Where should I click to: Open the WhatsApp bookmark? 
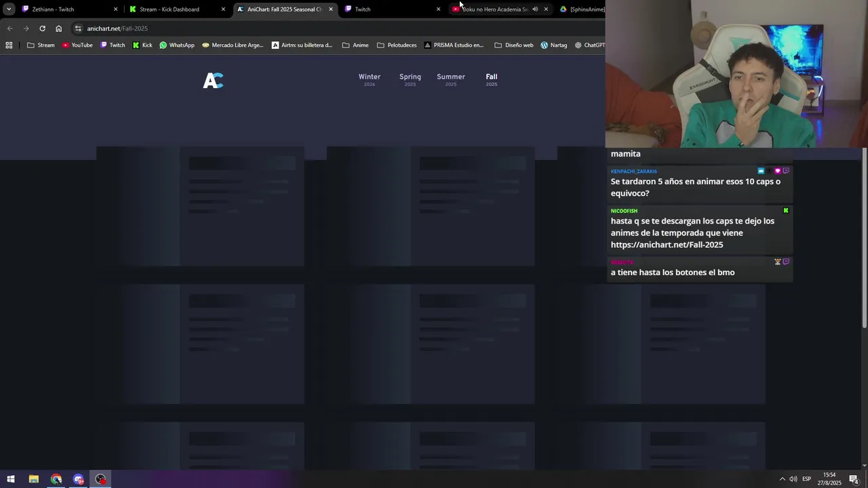(177, 45)
